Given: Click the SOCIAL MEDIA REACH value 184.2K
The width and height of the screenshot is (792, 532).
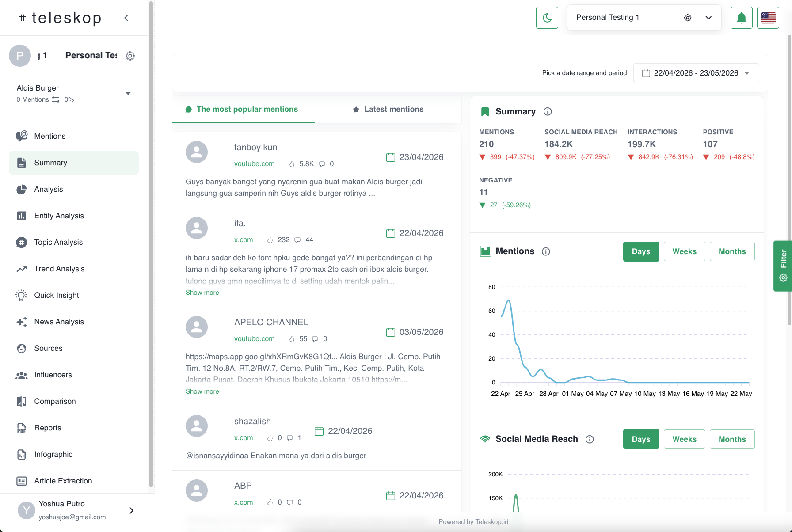Looking at the screenshot, I should (559, 144).
